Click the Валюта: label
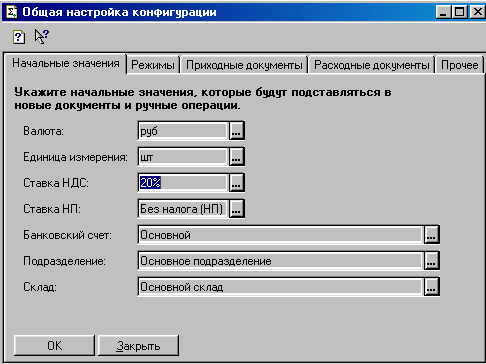This screenshot has width=486, height=364. (43, 131)
